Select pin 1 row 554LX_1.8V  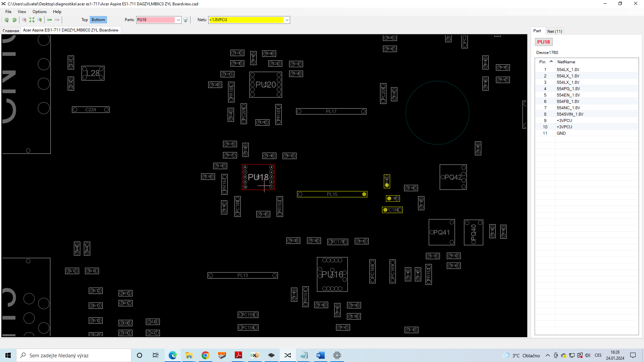tap(587, 70)
